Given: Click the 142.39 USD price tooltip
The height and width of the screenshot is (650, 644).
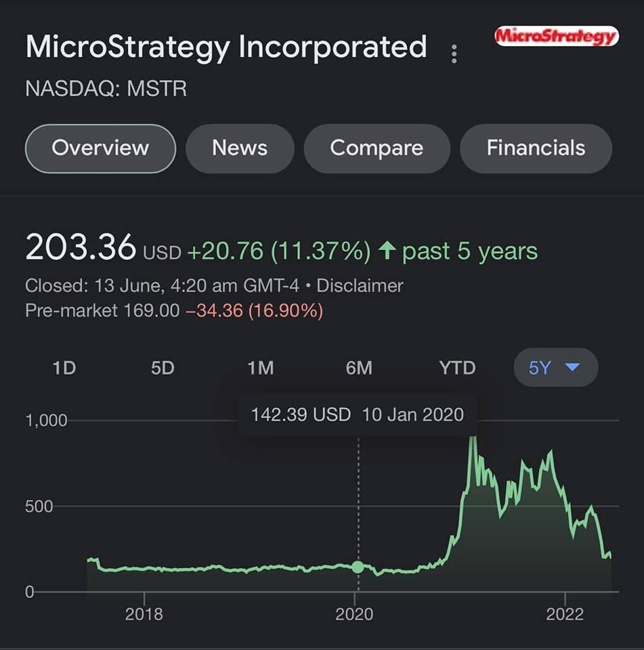Looking at the screenshot, I should [357, 414].
